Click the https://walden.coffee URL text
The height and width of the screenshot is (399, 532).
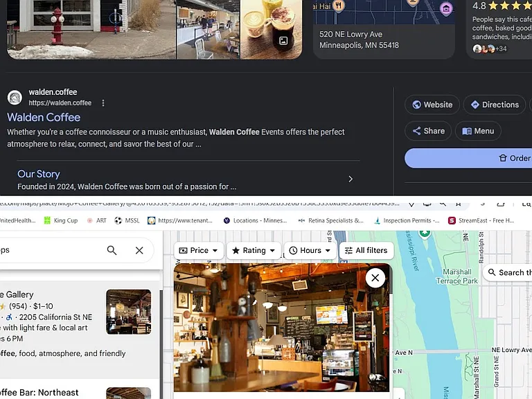[x=60, y=103]
